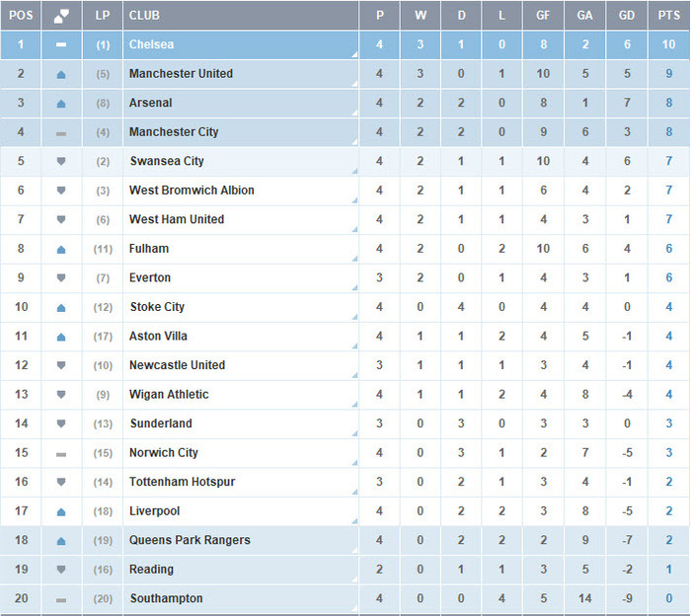Screen dimensions: 691x616
Task: Expand the Arsenal row details triangle
Action: click(x=352, y=114)
